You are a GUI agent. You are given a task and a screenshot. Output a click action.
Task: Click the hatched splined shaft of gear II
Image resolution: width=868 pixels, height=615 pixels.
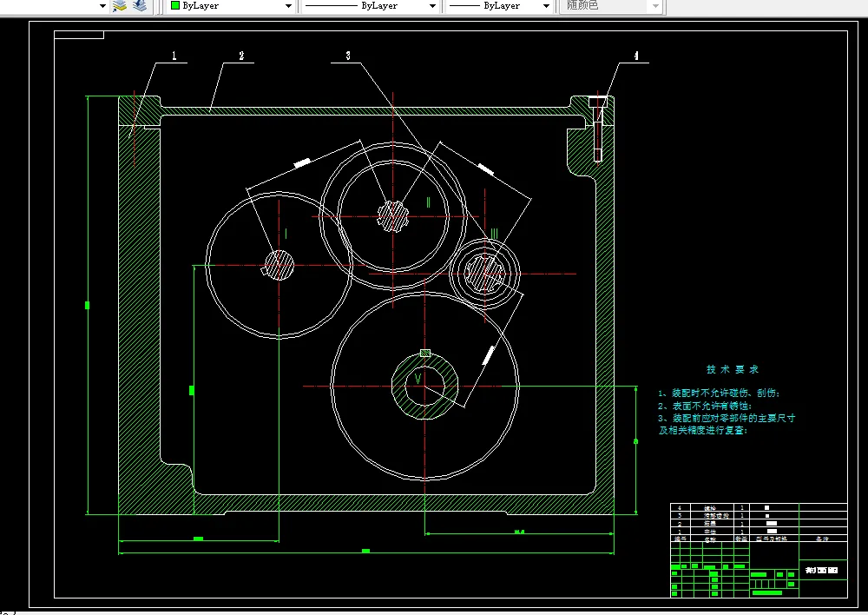[x=393, y=216]
